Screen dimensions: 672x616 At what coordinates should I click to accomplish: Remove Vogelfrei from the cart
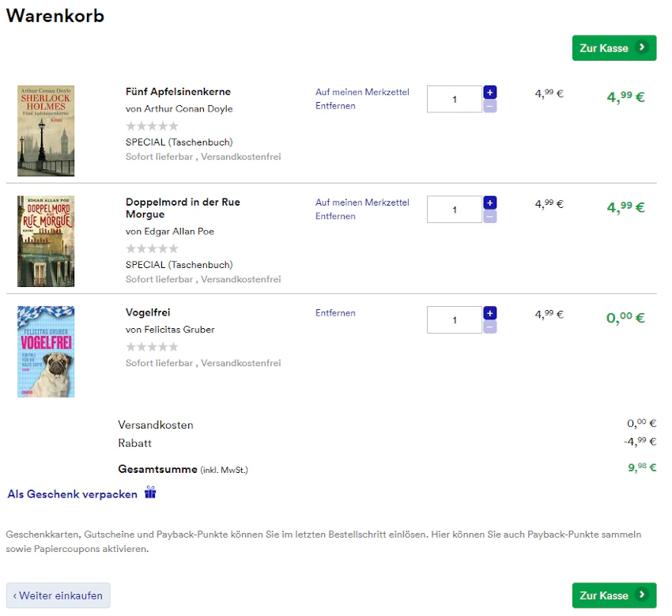coord(335,313)
